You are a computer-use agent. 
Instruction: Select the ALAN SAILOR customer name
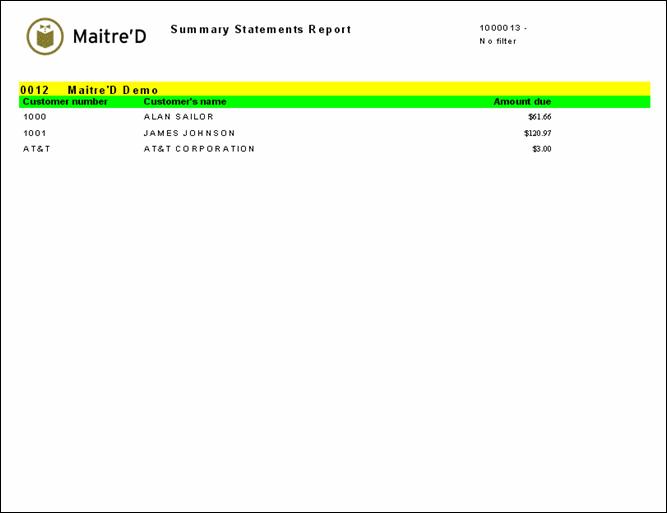179,117
